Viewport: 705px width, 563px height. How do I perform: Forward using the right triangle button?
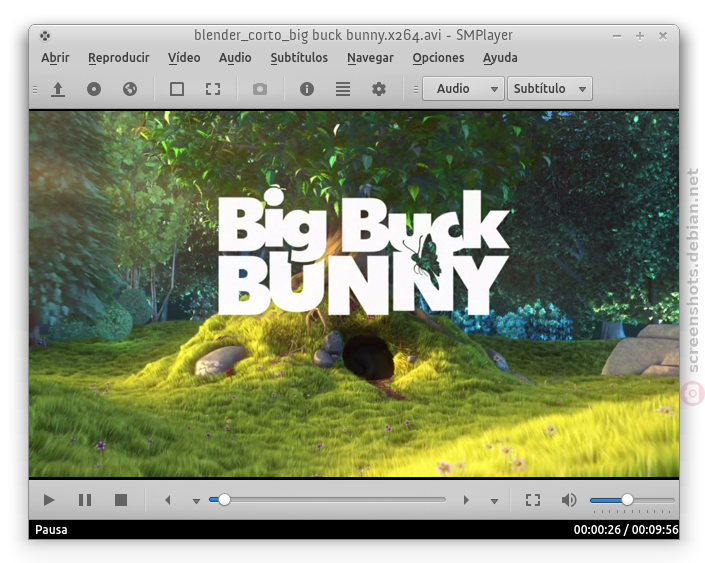click(x=466, y=500)
